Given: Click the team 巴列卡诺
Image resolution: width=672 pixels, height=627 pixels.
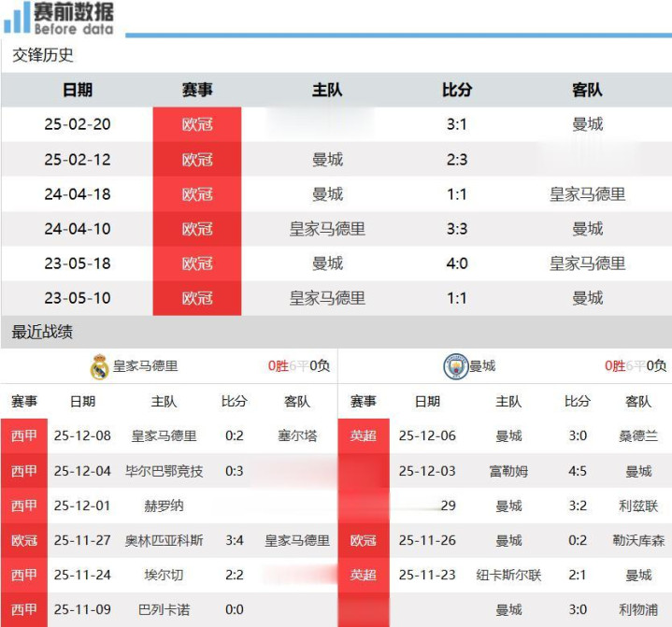Looking at the screenshot, I should click(x=164, y=609).
